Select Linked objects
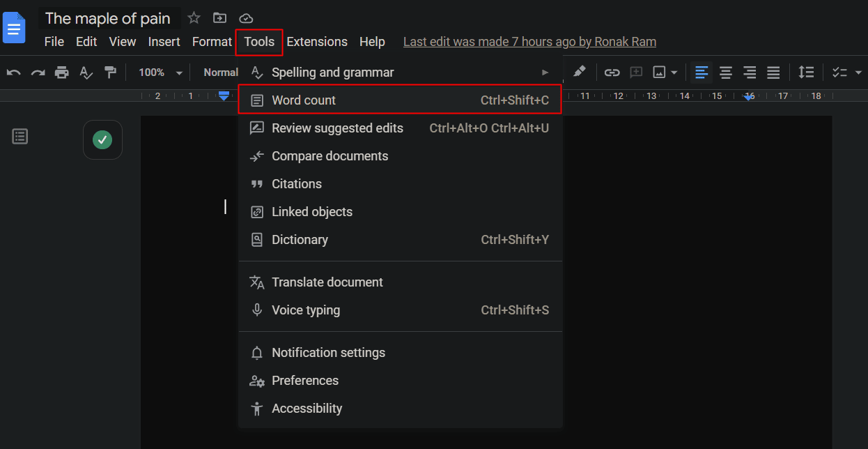 (401, 212)
